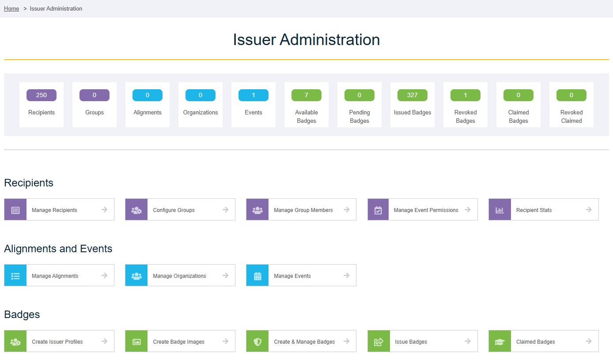Select the Available Badges stat card

click(x=306, y=104)
